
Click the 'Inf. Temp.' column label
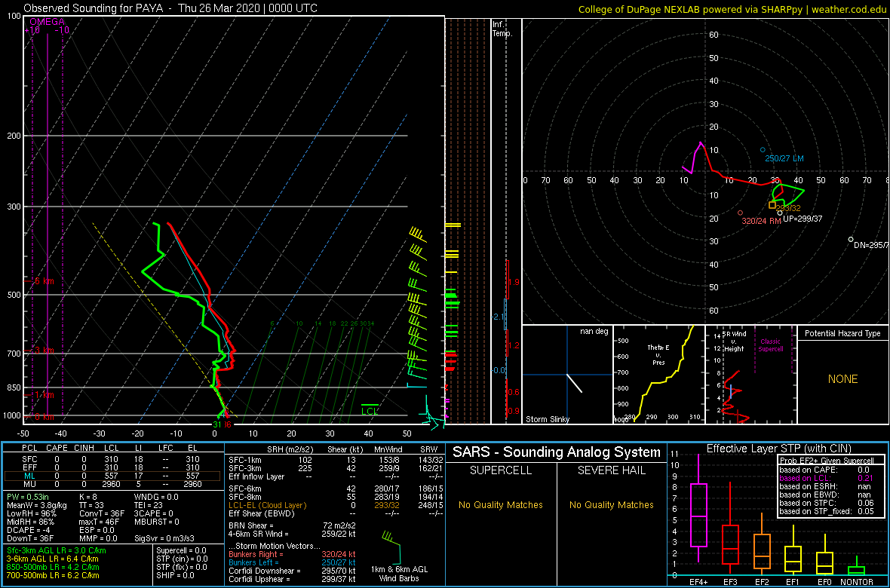click(503, 29)
